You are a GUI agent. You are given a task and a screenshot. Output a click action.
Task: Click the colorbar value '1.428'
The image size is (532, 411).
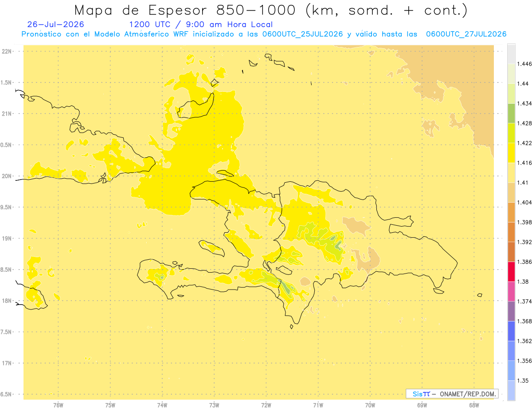(x=524, y=123)
